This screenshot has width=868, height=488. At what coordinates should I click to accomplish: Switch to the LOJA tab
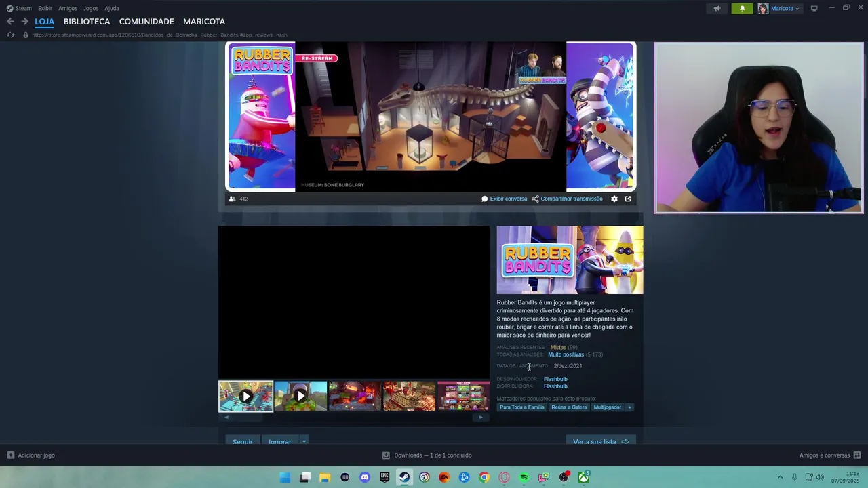click(x=45, y=22)
